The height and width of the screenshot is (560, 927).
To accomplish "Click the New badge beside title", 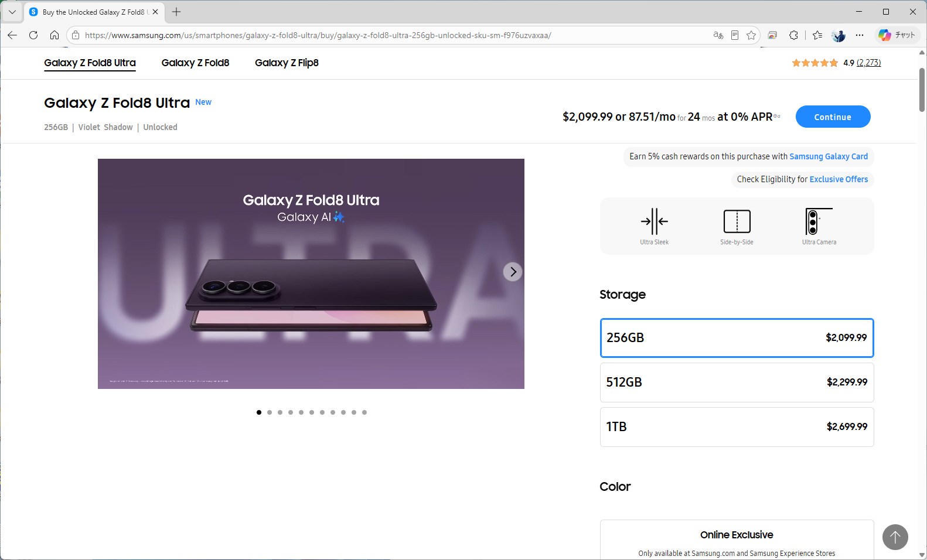I will 203,102.
